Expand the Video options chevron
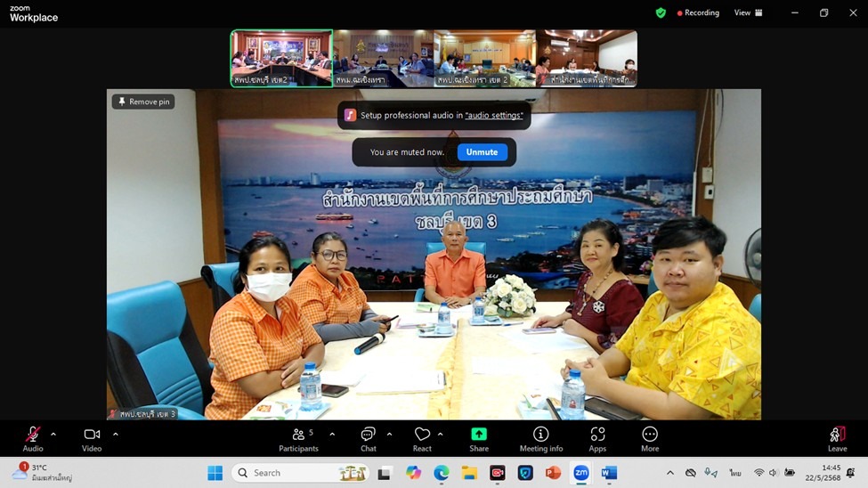 click(x=115, y=435)
